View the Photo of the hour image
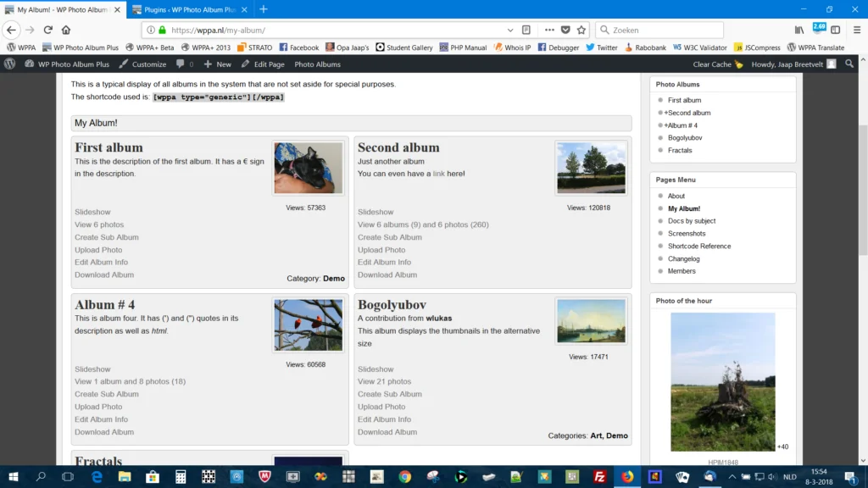This screenshot has height=488, width=868. [722, 382]
